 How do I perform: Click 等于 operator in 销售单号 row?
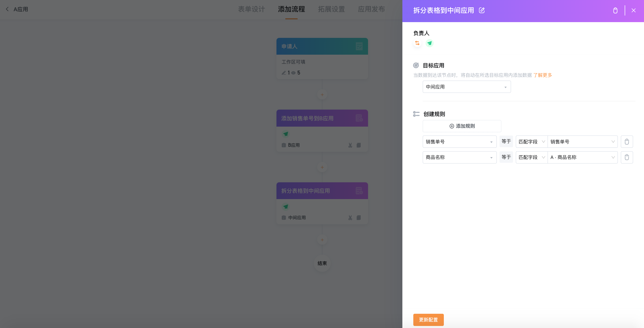click(506, 142)
